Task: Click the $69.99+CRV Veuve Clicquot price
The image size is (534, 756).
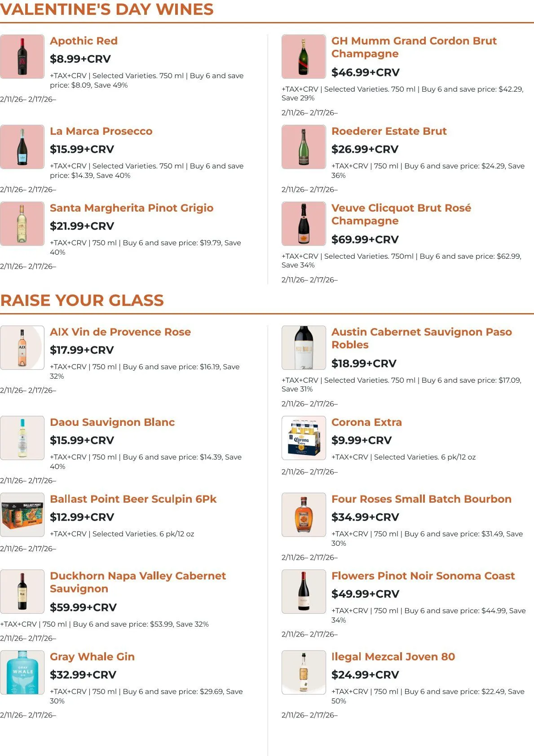Action: tap(365, 239)
